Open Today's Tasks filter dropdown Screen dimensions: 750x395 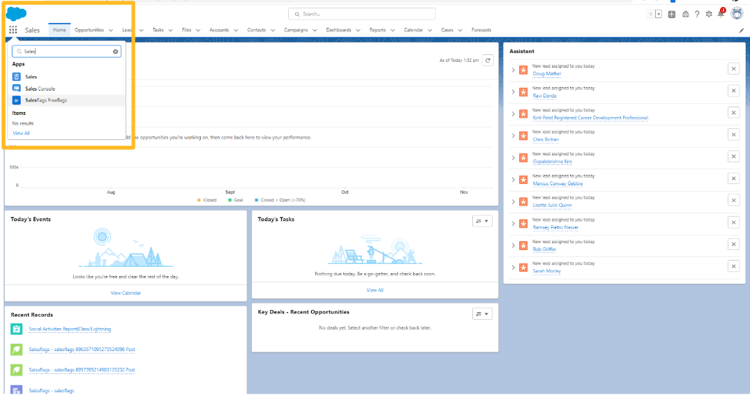coord(482,221)
